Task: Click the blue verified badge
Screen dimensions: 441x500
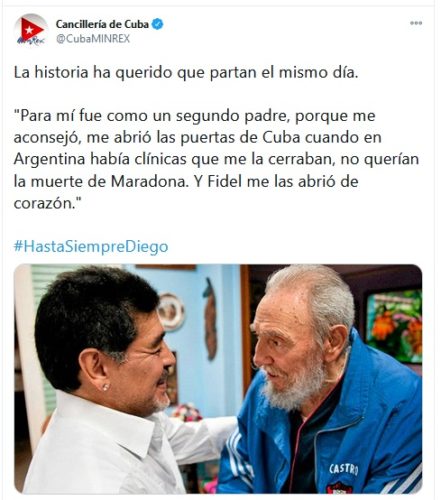Action: (x=157, y=24)
